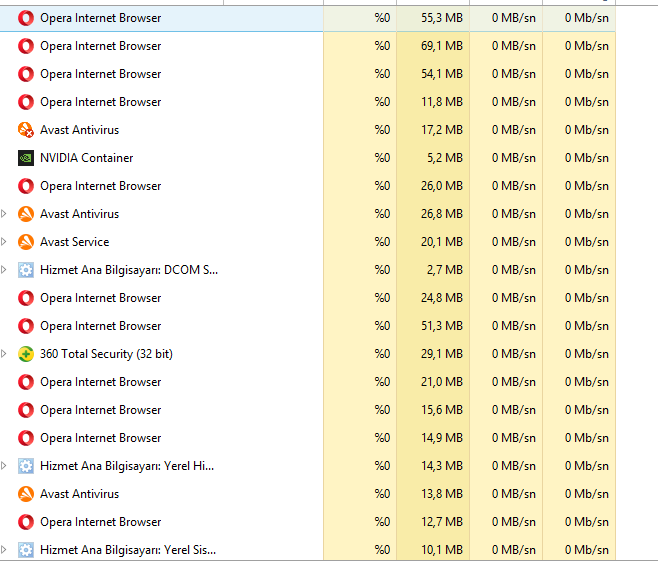Click Opera icon in the 26,0 MB row
The height and width of the screenshot is (571, 658).
click(x=26, y=186)
